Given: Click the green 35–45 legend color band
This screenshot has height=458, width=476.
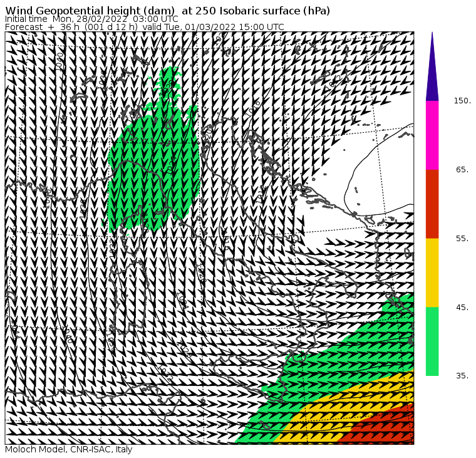Looking at the screenshot, I should click(x=432, y=341).
